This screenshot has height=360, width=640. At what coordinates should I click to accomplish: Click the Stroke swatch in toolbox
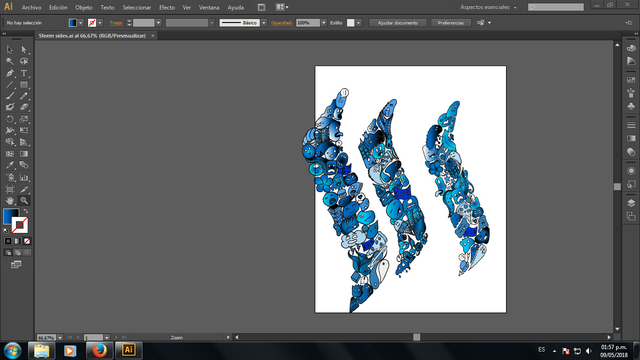(x=20, y=225)
